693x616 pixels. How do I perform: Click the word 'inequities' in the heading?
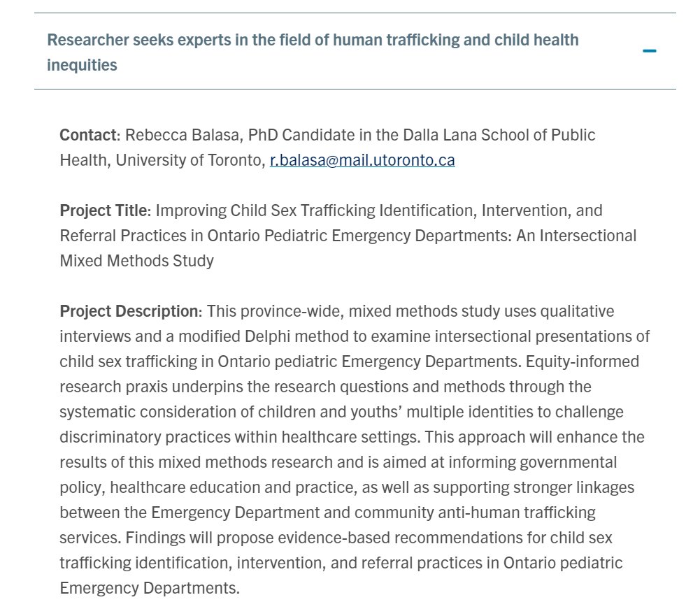(x=83, y=65)
